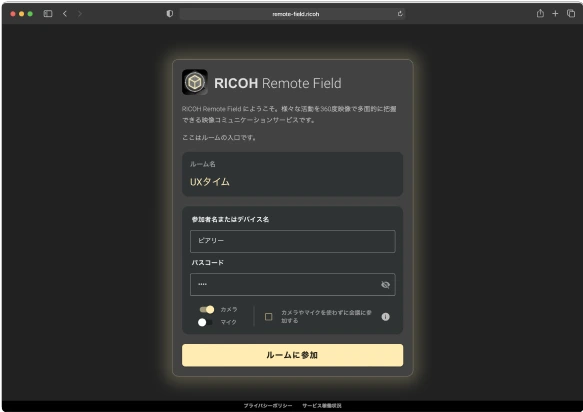Open the サービス稼働状況 link
This screenshot has width=583, height=412.
click(322, 405)
